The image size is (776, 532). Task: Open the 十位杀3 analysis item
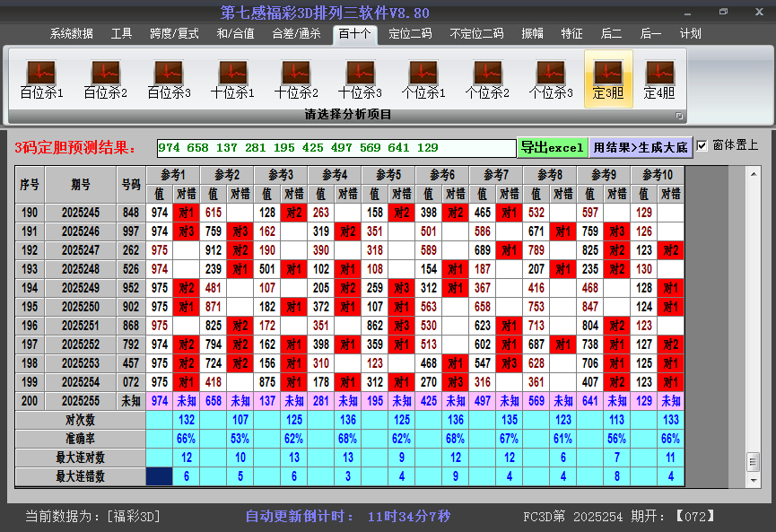pyautogui.click(x=360, y=79)
